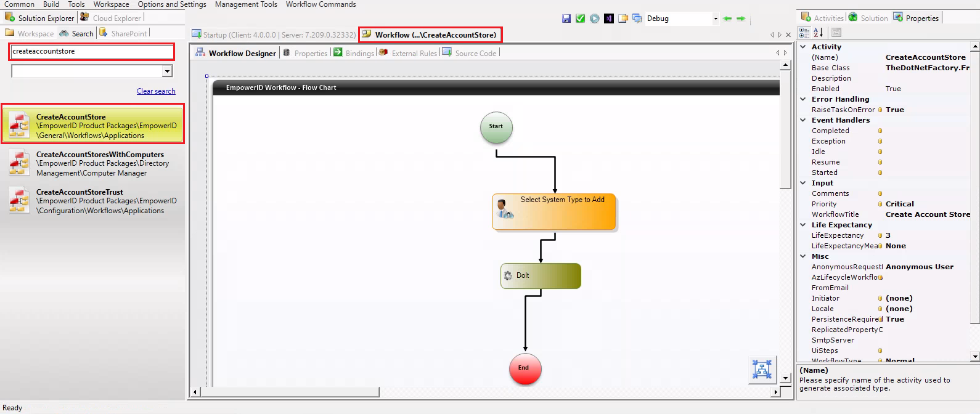
Task: Switch to the Solution panel tab
Action: click(x=868, y=18)
